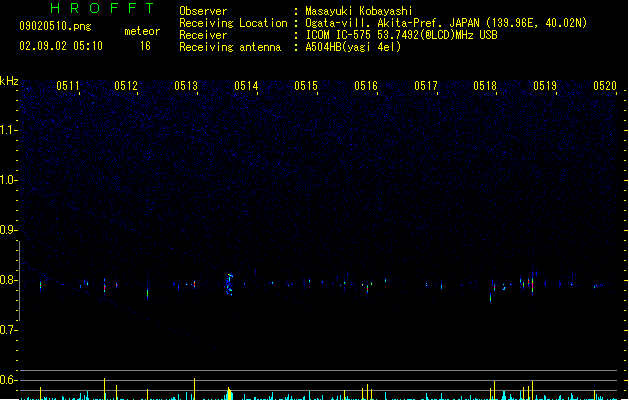Screen dimensions: 629x400
Task: Click the 0.9 kHz axis label
Action: 8,230
